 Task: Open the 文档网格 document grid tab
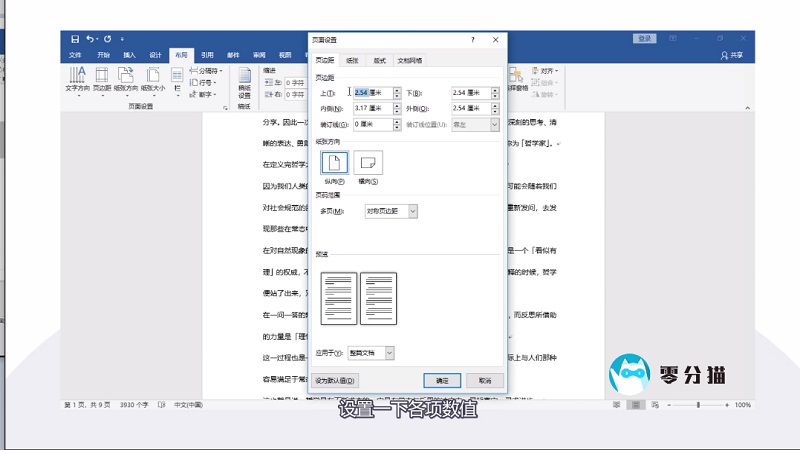tap(410, 60)
